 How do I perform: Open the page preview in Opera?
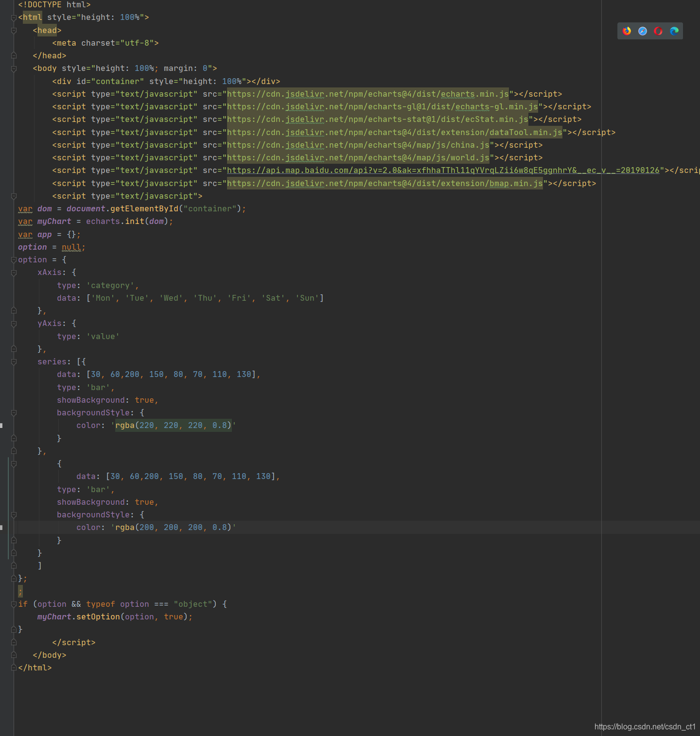pos(658,31)
